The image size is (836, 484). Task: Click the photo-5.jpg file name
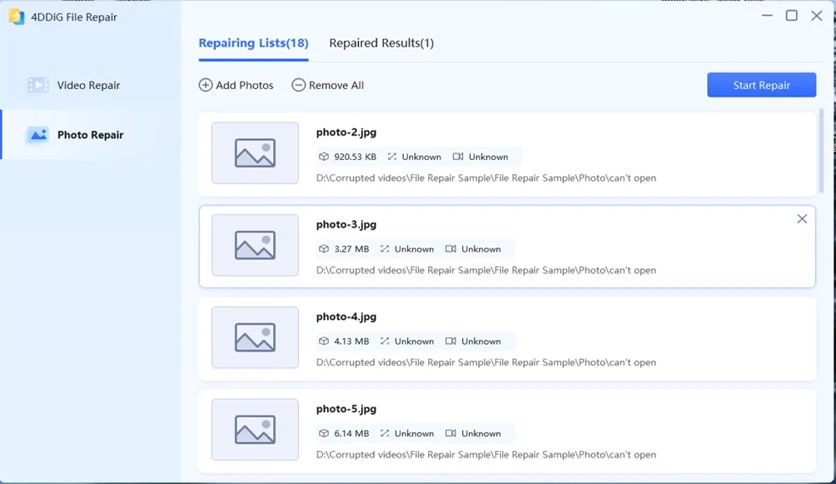click(x=346, y=409)
